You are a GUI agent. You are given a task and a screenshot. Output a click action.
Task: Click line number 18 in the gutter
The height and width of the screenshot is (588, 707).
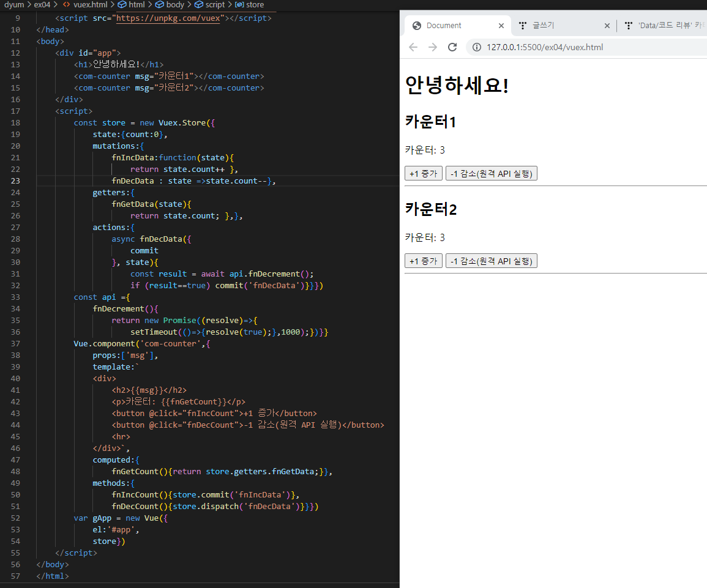[15, 122]
